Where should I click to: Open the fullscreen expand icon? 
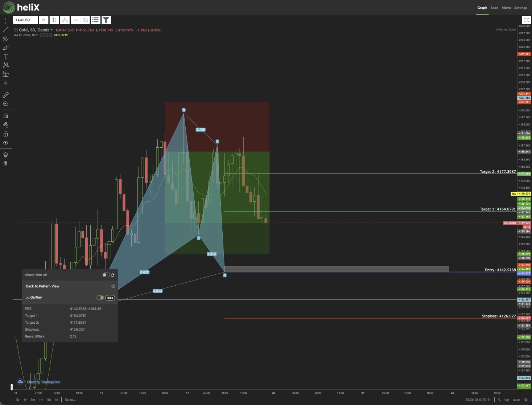pyautogui.click(x=526, y=20)
